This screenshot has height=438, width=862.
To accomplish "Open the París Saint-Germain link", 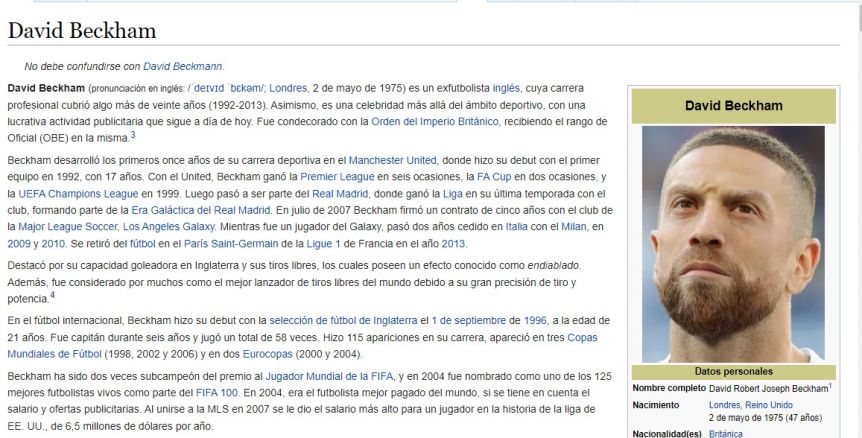I will [x=231, y=244].
